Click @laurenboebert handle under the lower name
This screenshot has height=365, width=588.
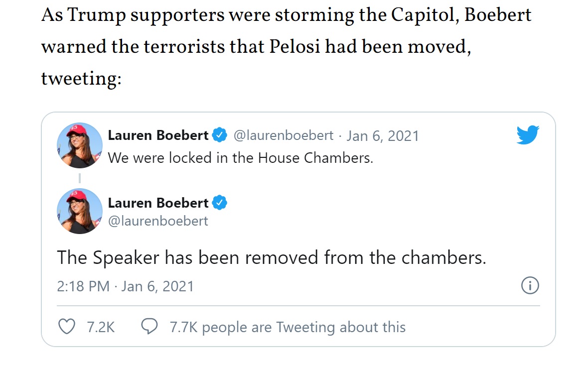(158, 221)
